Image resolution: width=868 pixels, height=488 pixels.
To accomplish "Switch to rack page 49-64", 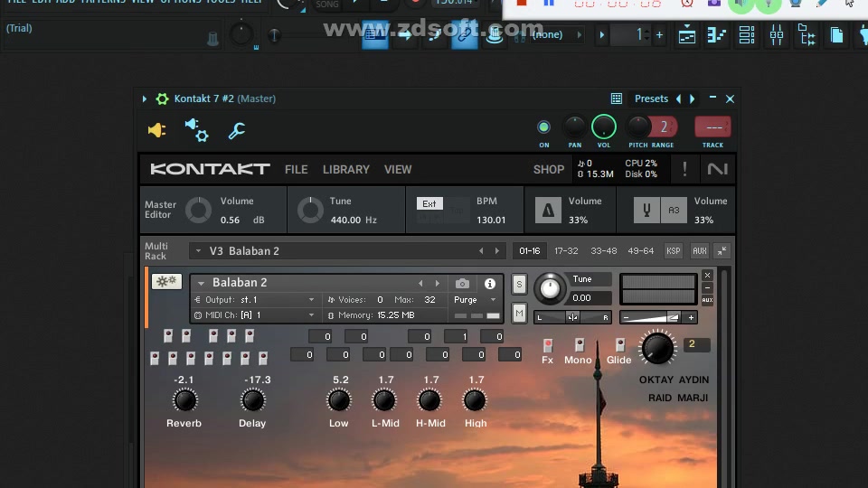I will click(640, 251).
